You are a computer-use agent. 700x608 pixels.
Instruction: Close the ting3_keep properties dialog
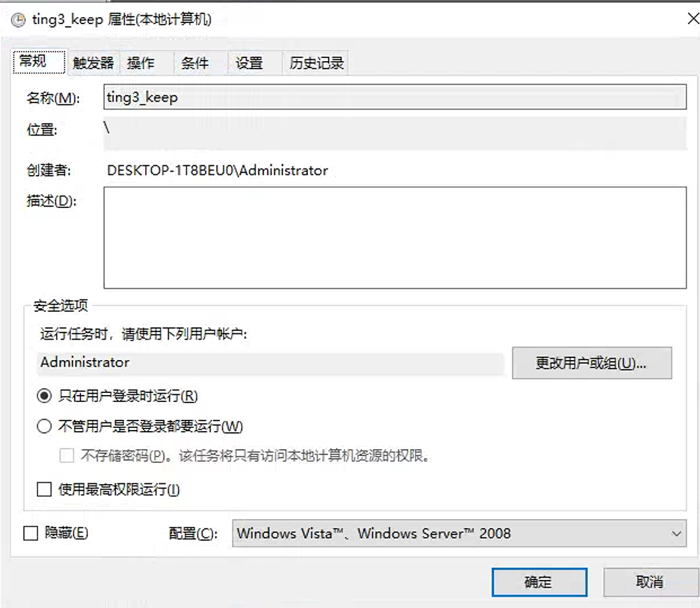[x=693, y=18]
